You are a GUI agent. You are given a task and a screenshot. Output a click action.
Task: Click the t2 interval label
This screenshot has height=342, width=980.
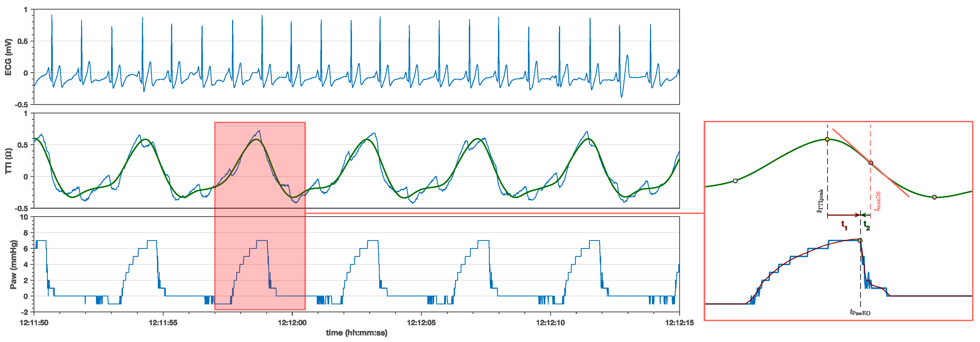point(867,225)
